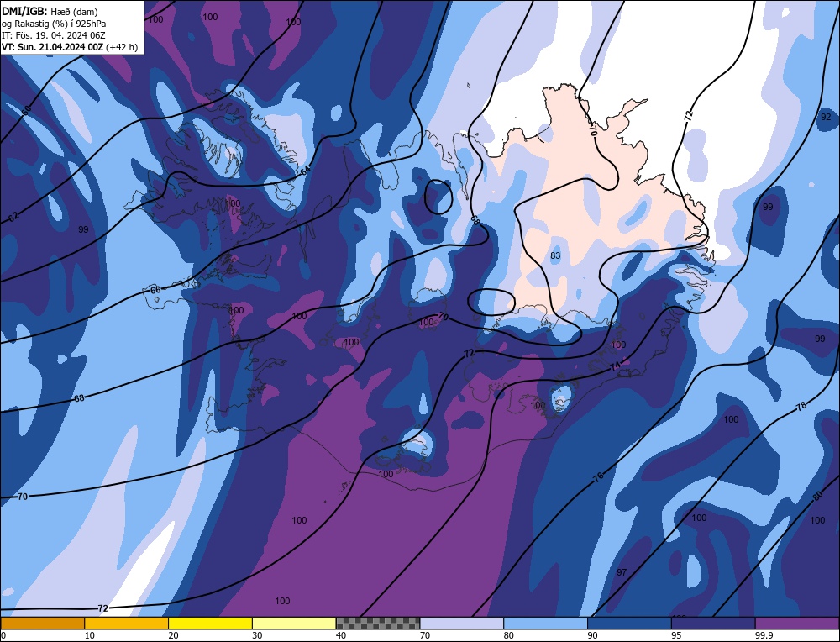Click the contour label 66
The height and width of the screenshot is (642, 840).
(155, 290)
